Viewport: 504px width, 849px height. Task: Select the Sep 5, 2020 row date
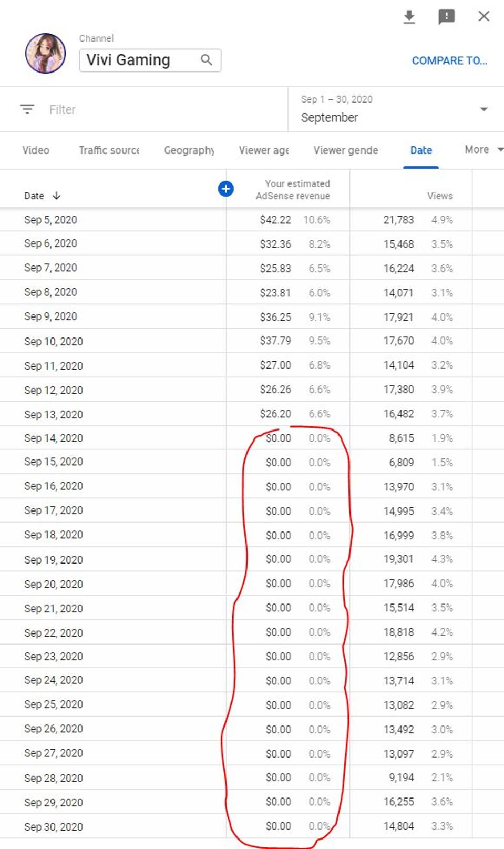[x=50, y=220]
